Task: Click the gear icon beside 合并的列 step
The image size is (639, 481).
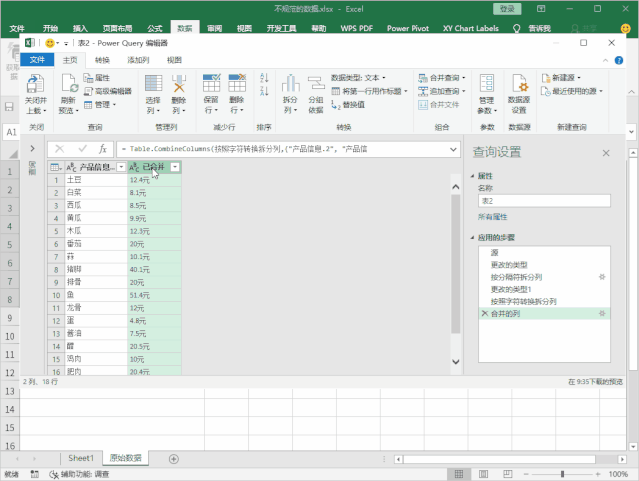Action: tap(602, 314)
